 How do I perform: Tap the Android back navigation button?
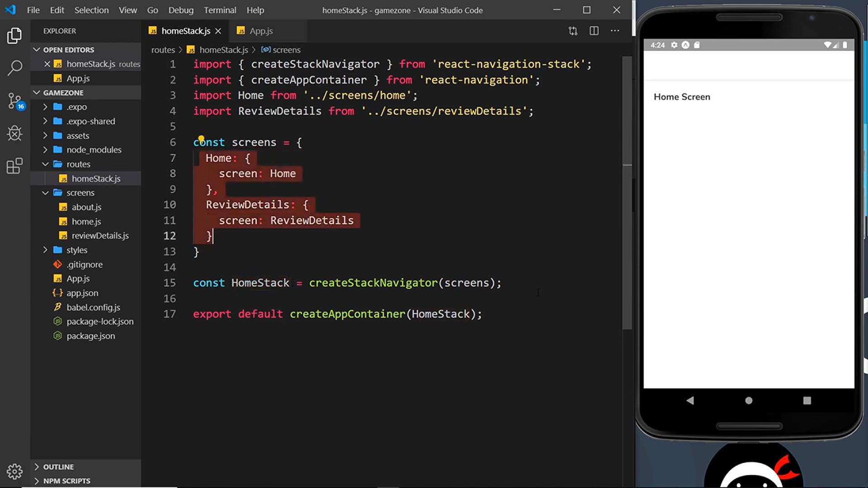coord(690,400)
